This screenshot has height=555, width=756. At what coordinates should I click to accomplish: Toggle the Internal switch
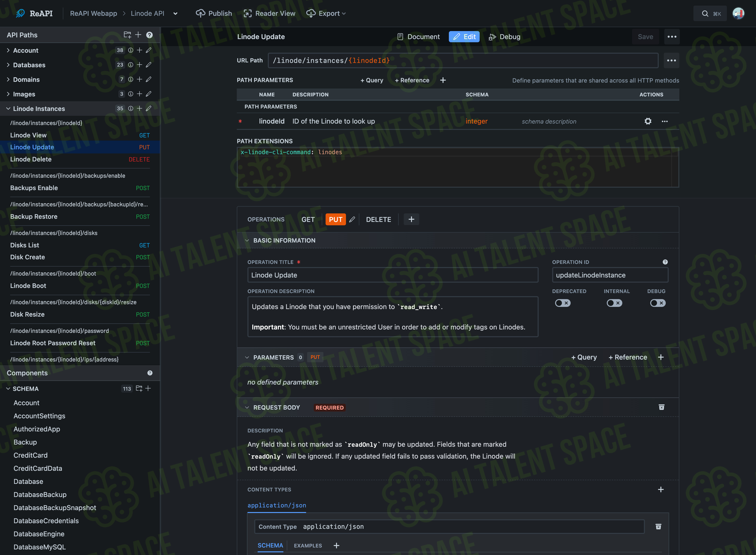point(614,303)
